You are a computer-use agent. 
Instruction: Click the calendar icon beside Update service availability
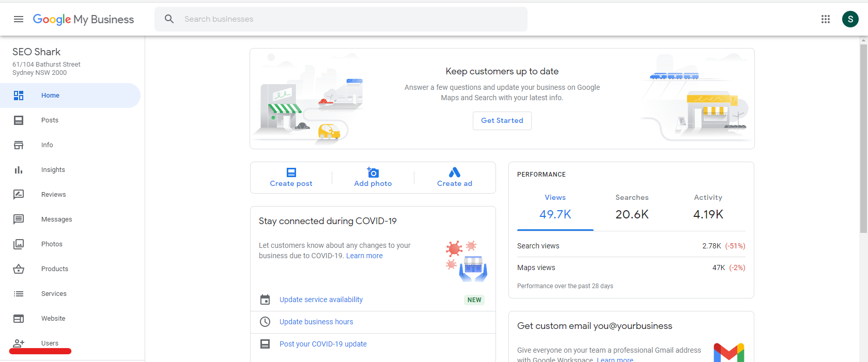click(x=265, y=300)
